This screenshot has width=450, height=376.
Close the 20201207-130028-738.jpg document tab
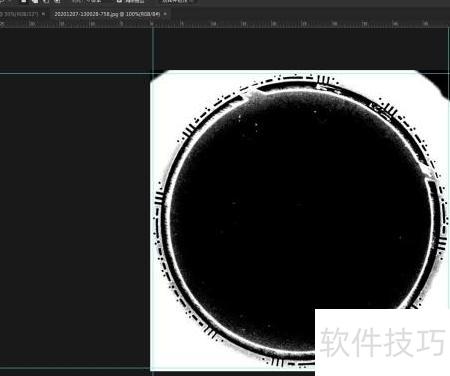coord(165,14)
